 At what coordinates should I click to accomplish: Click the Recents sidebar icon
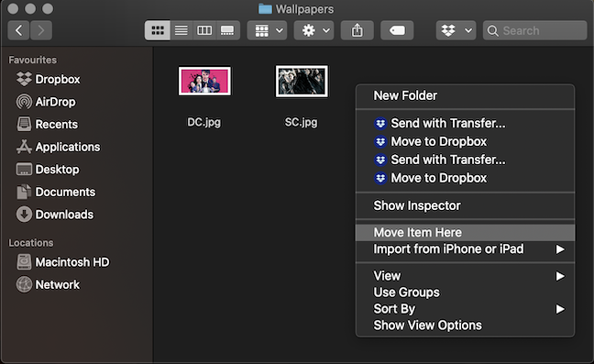pos(24,124)
